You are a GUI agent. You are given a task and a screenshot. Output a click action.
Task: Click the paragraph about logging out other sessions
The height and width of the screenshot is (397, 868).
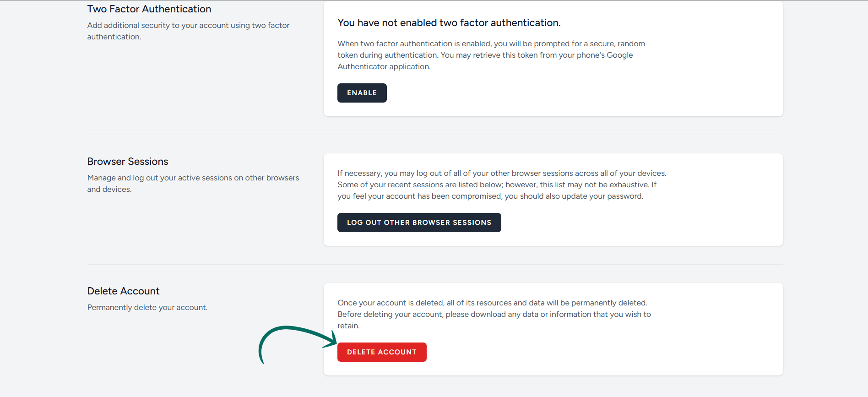(x=501, y=185)
